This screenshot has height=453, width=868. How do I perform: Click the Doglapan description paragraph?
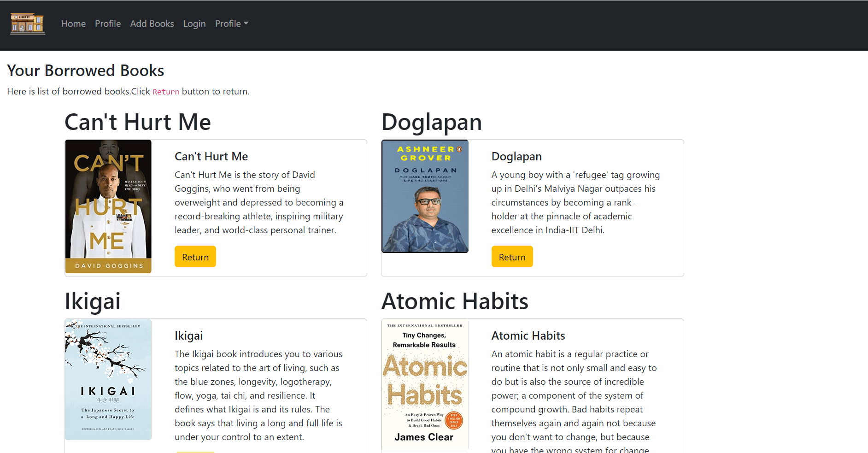tap(576, 202)
